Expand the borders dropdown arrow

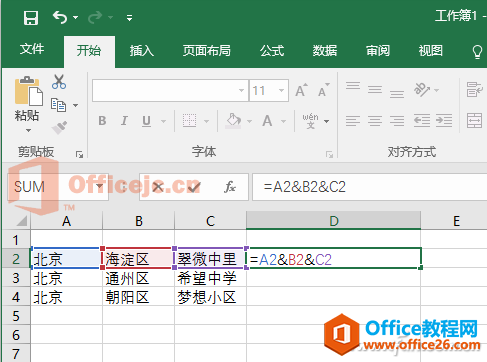pos(206,121)
